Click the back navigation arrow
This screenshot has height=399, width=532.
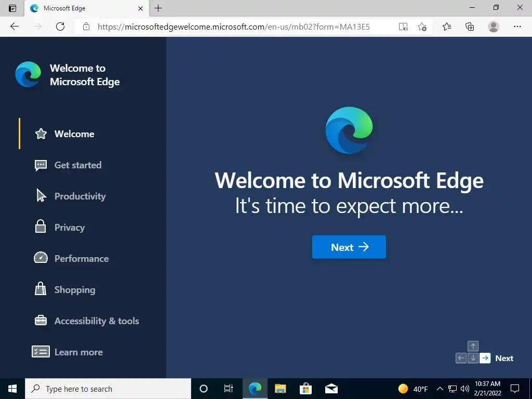14,26
